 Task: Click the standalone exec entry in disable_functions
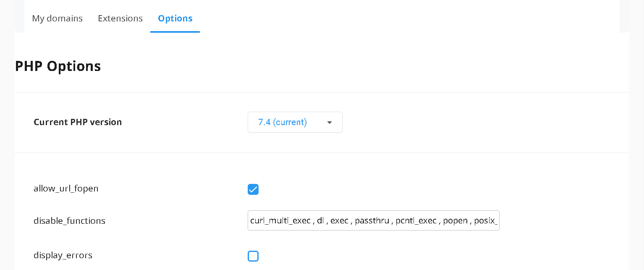[x=339, y=221]
